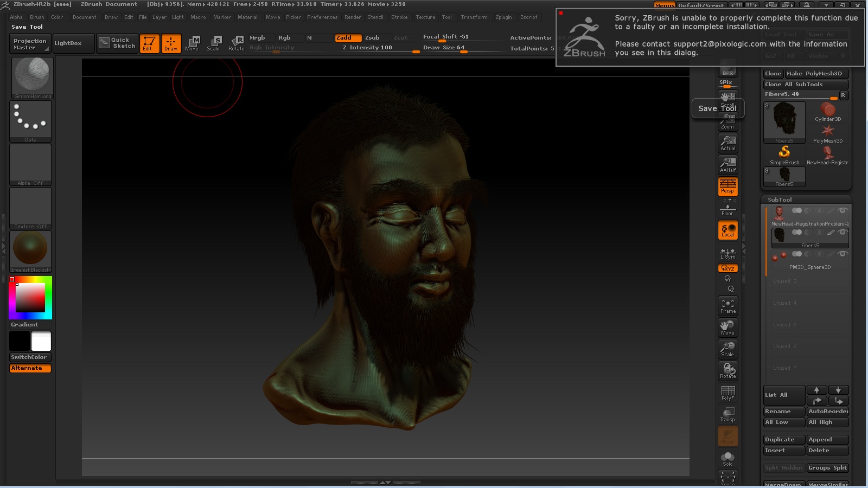The width and height of the screenshot is (868, 488).
Task: Select the SimpleBrush tool
Action: tap(784, 155)
